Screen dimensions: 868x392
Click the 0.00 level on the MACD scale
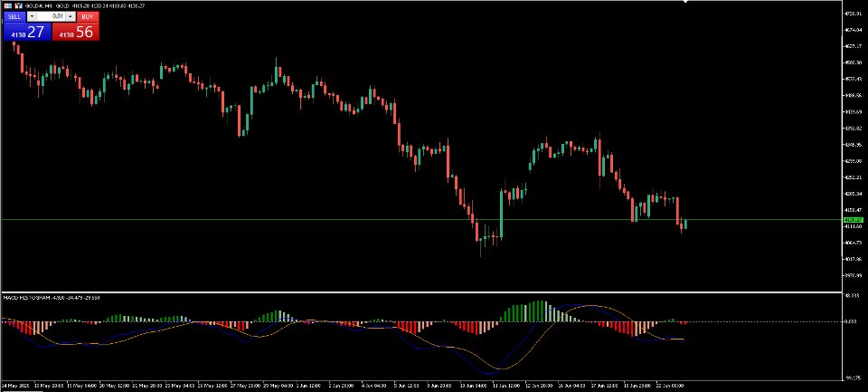point(852,321)
